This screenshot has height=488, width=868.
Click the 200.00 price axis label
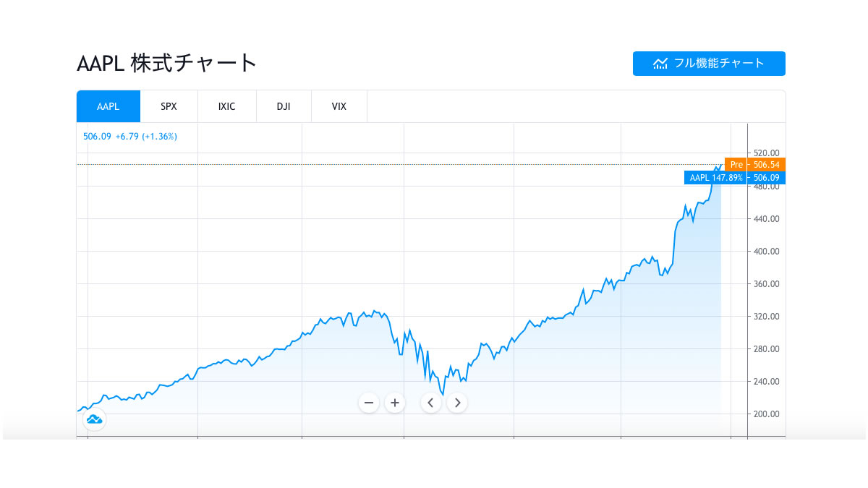click(x=766, y=414)
